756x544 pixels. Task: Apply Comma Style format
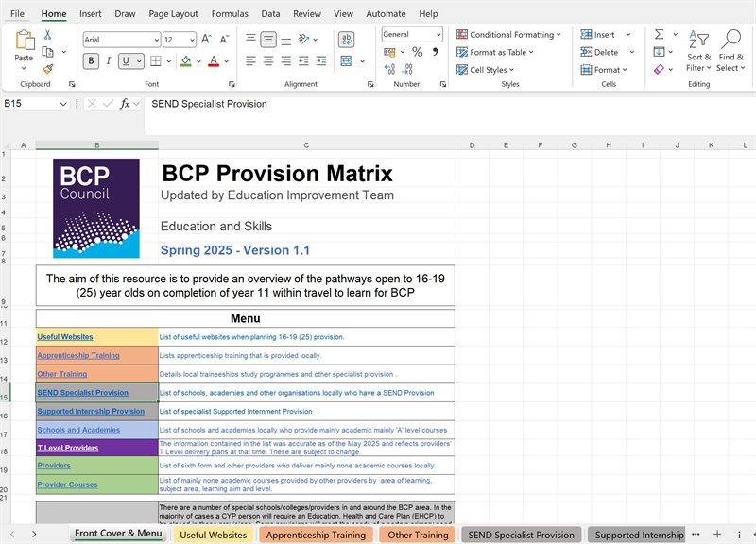[x=436, y=52]
